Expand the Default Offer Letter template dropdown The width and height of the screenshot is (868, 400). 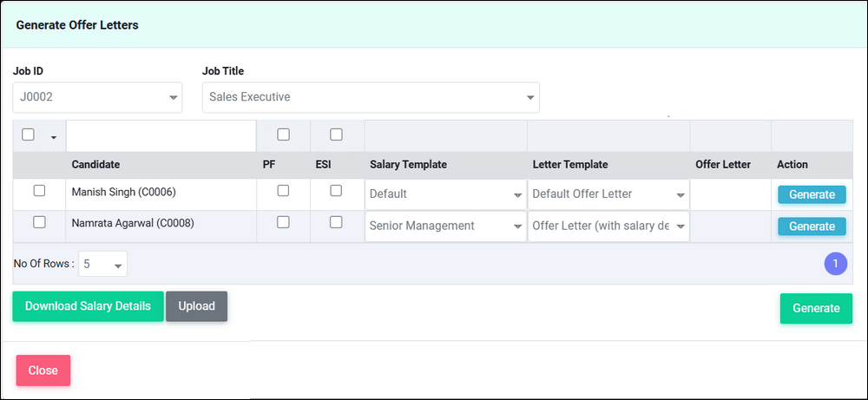tap(608, 194)
